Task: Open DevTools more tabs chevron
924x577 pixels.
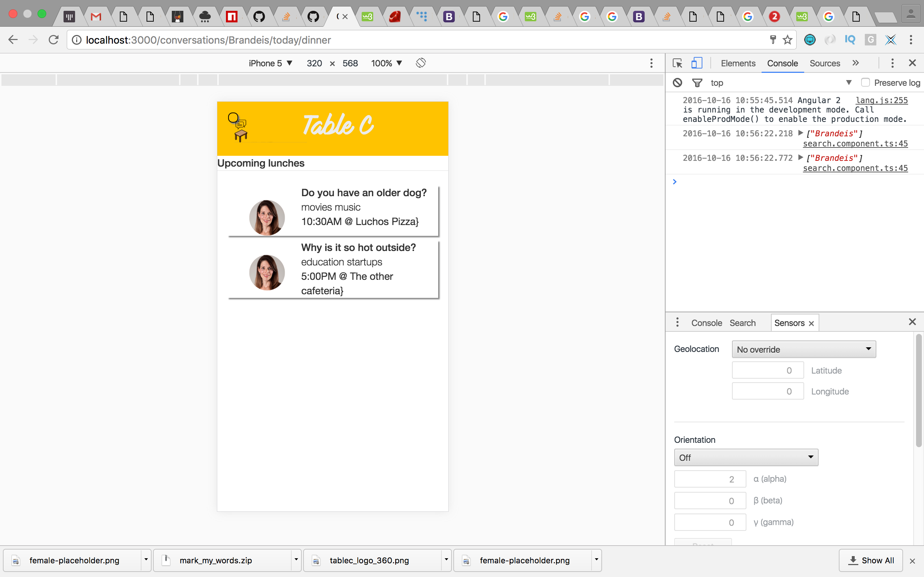Action: (x=856, y=63)
